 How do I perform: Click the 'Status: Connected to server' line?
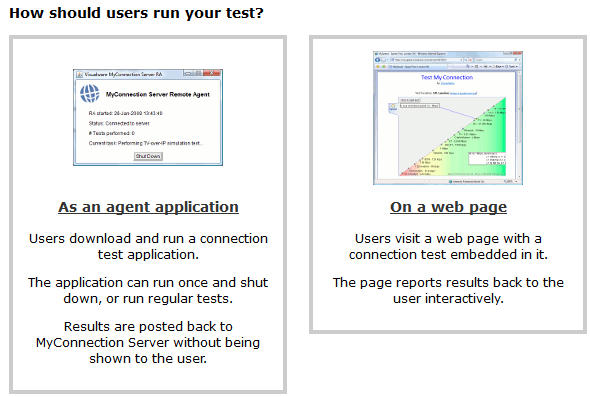pyautogui.click(x=119, y=123)
